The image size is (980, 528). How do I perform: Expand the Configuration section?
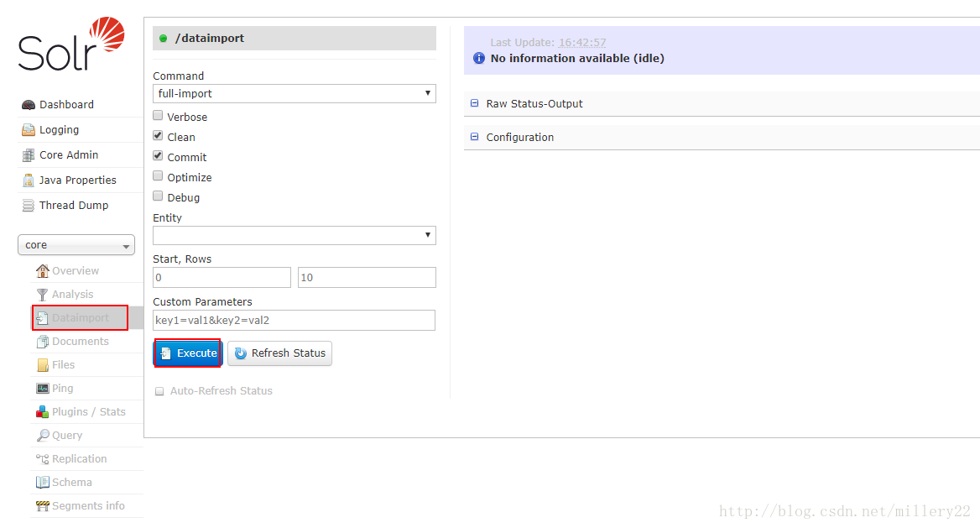click(x=520, y=137)
